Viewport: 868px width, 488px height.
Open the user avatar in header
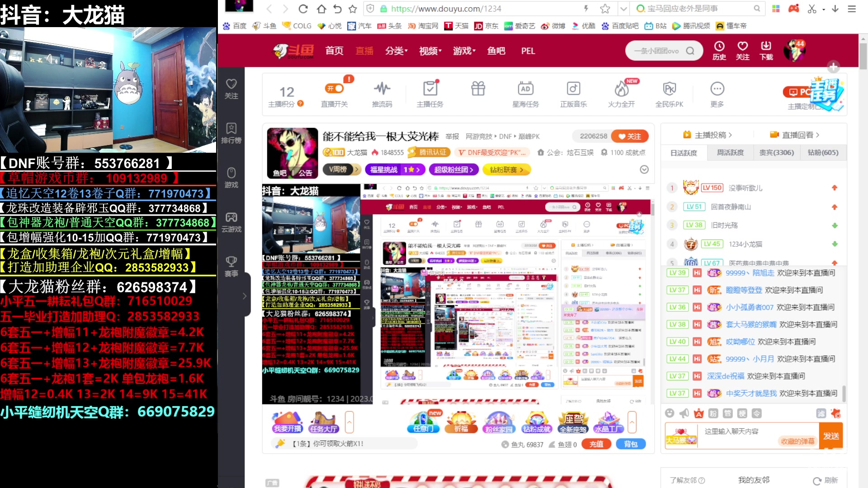click(x=794, y=50)
